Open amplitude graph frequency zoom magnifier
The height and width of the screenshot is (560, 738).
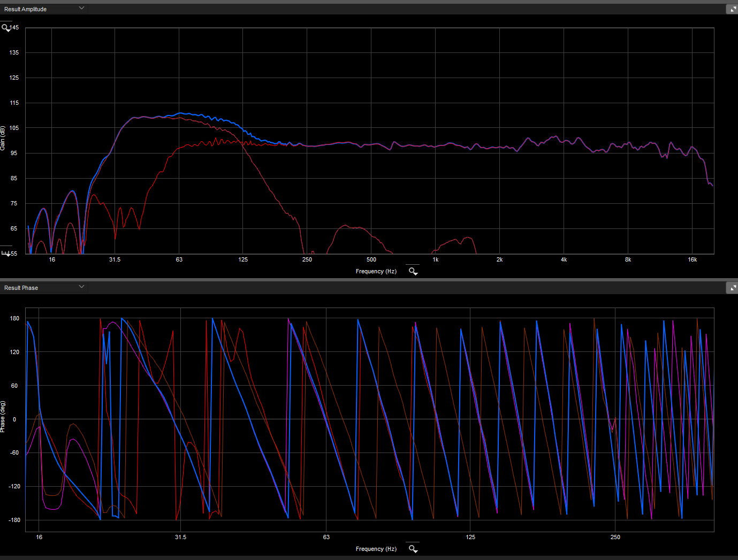(413, 271)
